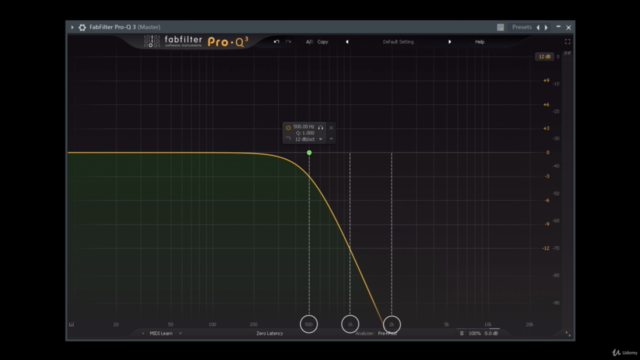Viewport: 640px width, 360px height.
Task: Open the MIDI Learn dropdown arrow
Action: 180,333
